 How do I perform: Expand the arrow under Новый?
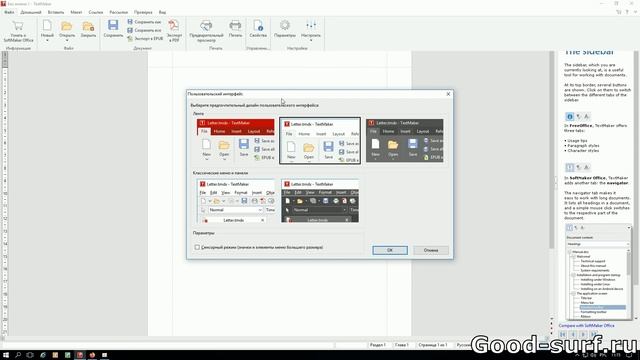tap(47, 40)
